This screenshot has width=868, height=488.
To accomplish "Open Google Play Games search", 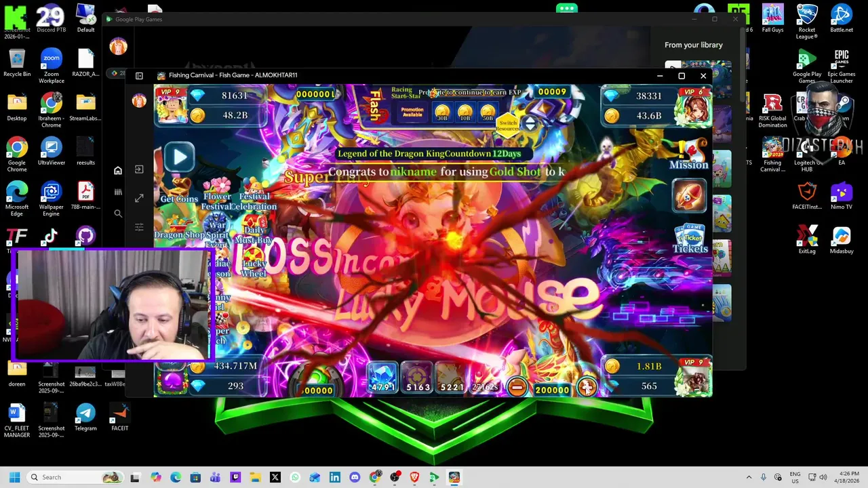I will coord(118,213).
